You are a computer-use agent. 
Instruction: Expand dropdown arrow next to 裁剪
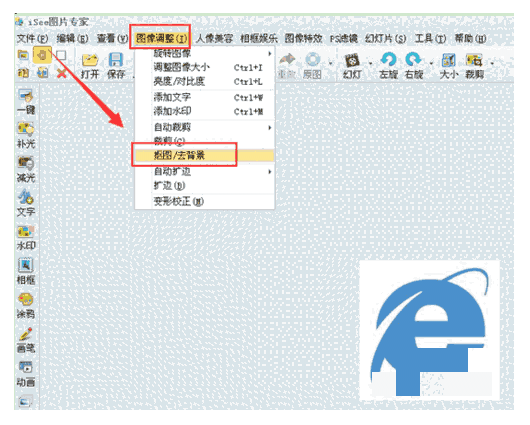tap(492, 63)
